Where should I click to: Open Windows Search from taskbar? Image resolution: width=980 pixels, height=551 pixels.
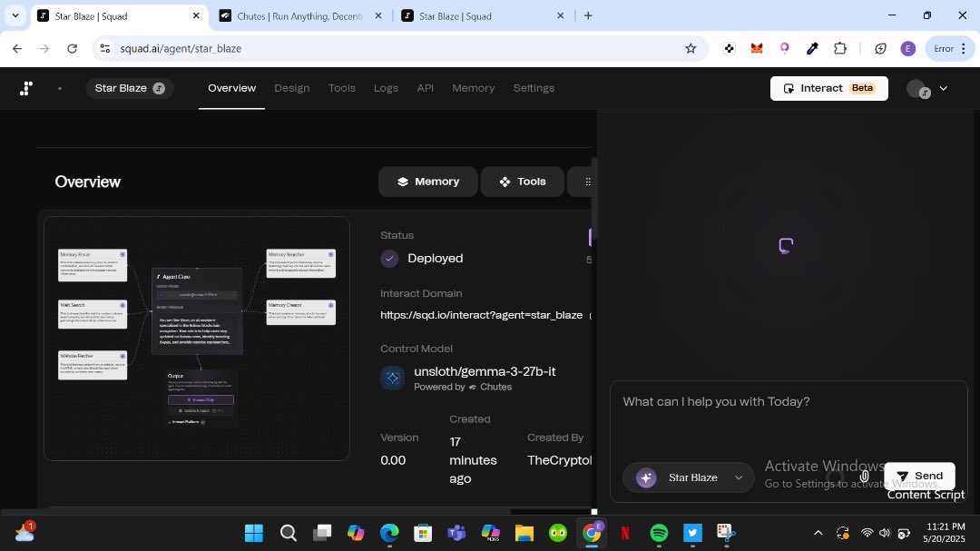click(x=289, y=533)
